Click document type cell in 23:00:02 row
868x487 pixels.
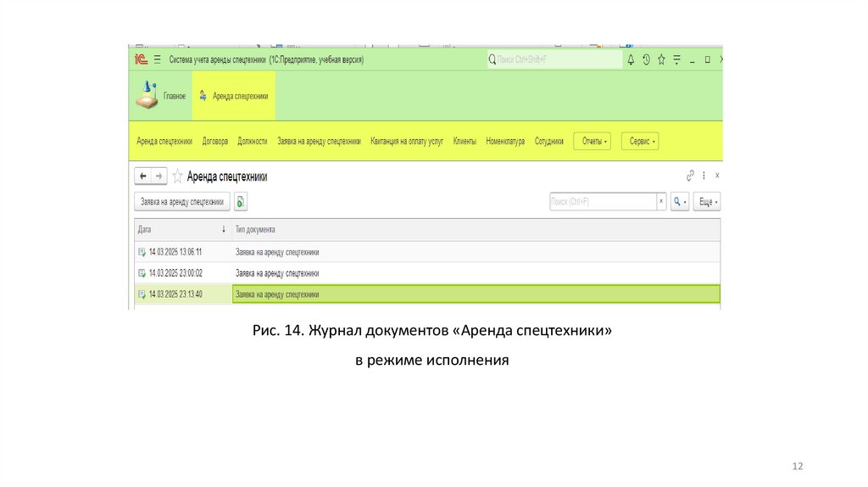click(476, 273)
